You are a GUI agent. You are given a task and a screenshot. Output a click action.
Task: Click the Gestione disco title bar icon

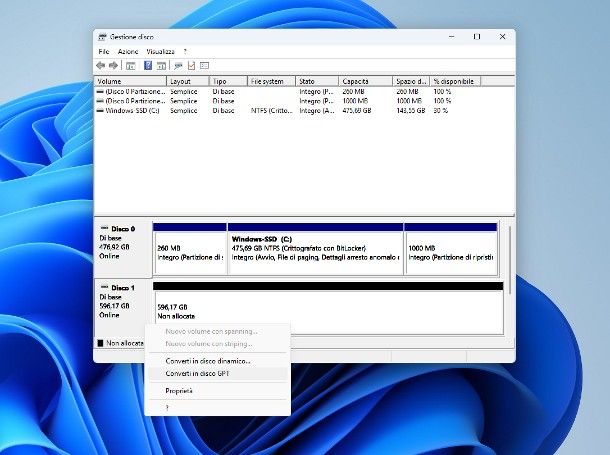point(102,36)
